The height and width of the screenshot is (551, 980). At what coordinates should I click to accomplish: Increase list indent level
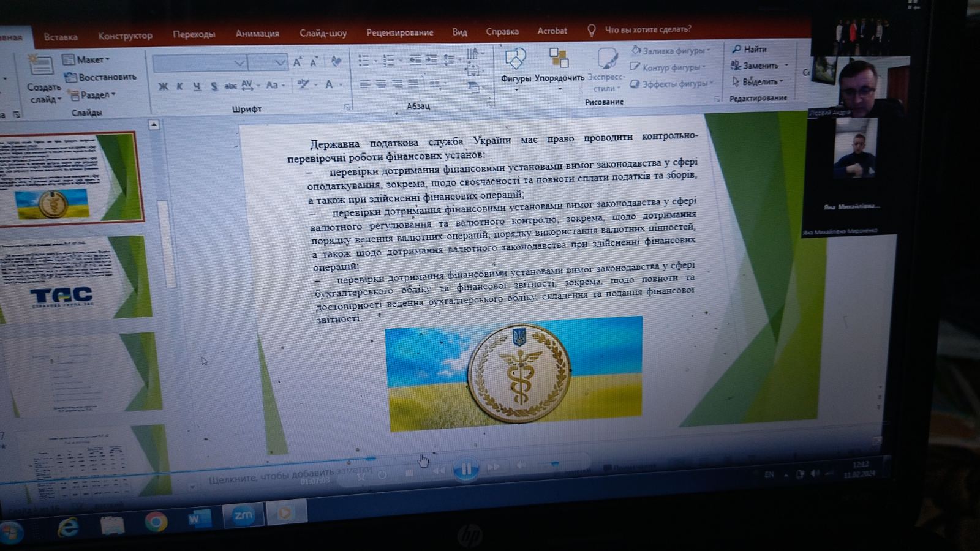pos(431,60)
